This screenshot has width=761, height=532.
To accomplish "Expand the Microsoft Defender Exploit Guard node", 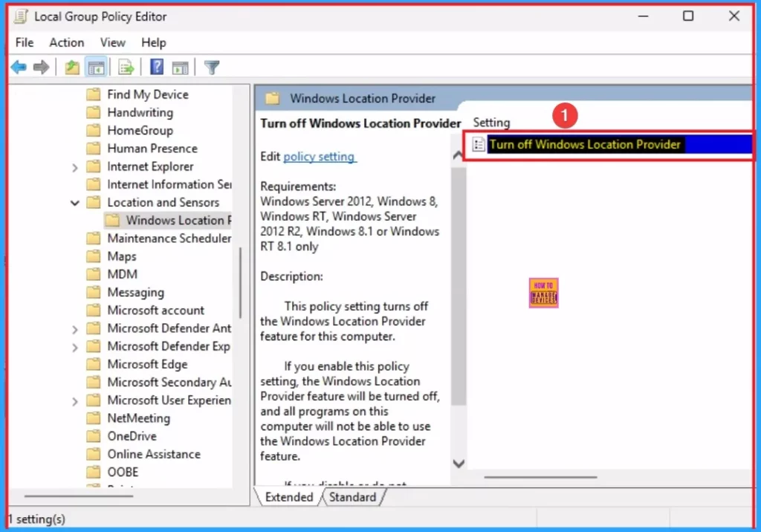I will 75,347.
